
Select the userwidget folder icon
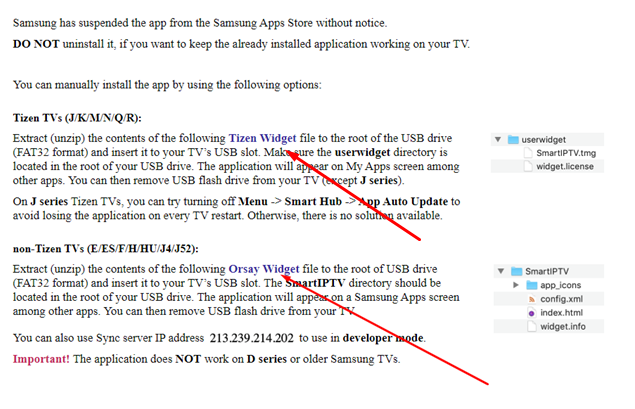coord(513,140)
